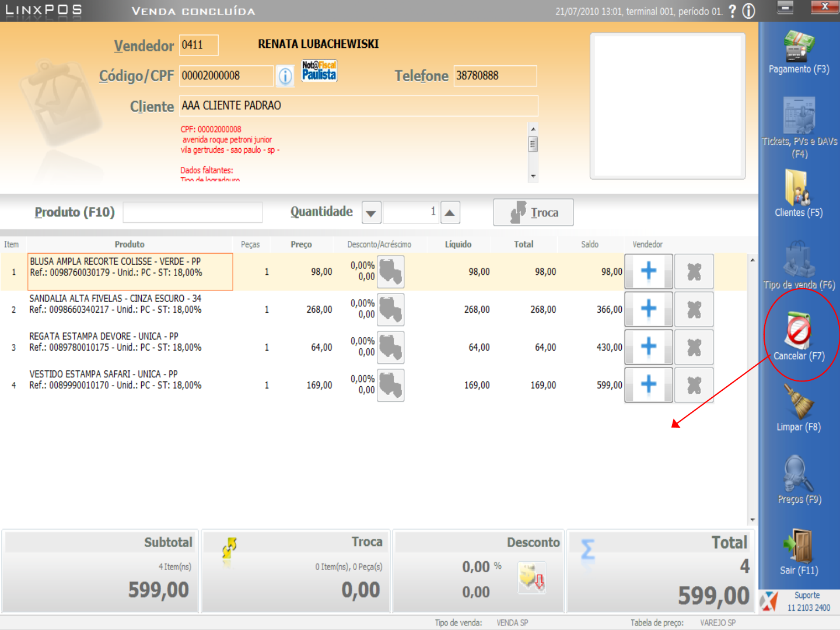Click the empty customer photo box
The image size is (840, 630).
(668, 106)
